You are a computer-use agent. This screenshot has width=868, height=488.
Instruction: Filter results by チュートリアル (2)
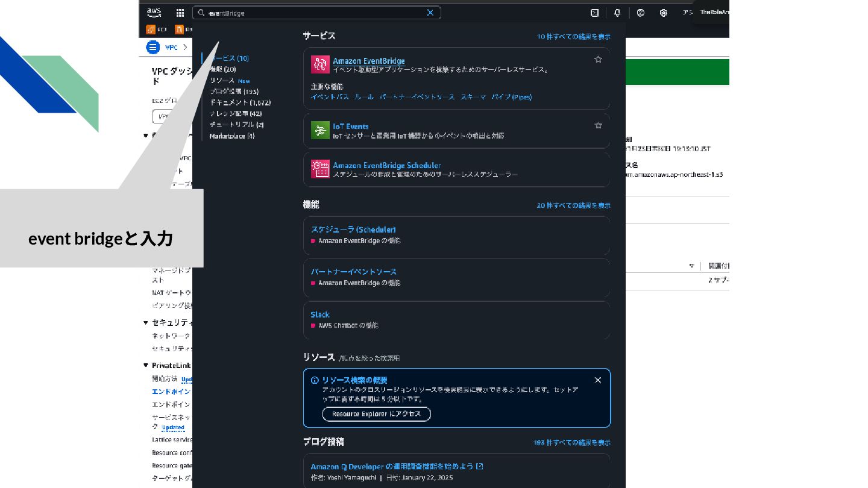pos(236,125)
